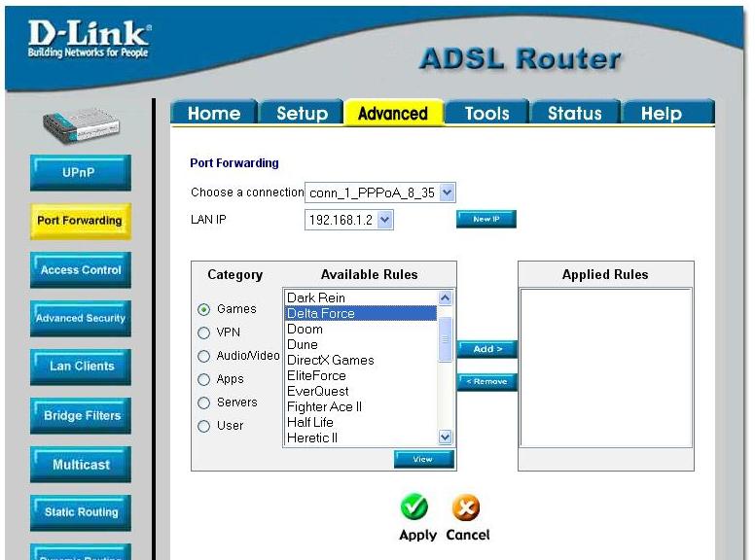Open the Setup tab
The image size is (755, 560).
point(302,113)
